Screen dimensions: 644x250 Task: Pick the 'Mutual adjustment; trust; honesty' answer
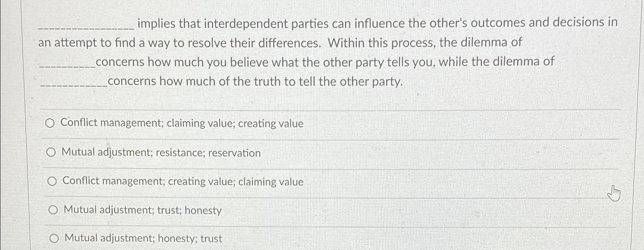[53, 209]
